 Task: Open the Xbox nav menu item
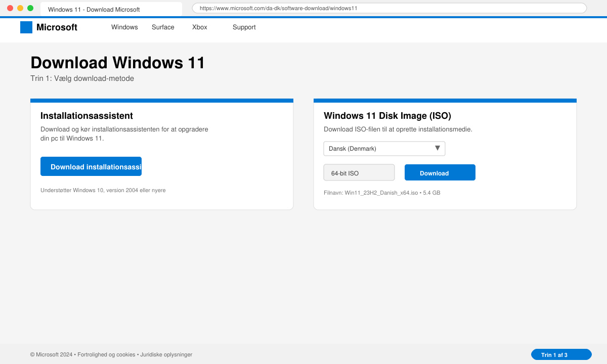point(200,27)
